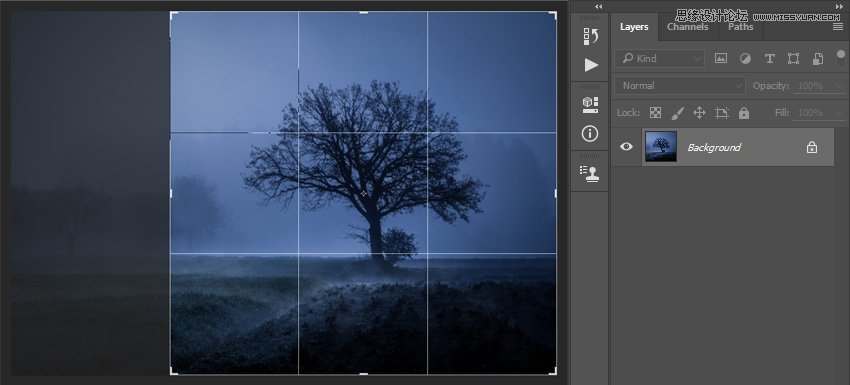Lock all layer attributes
Screen dimensions: 850x385
[744, 113]
